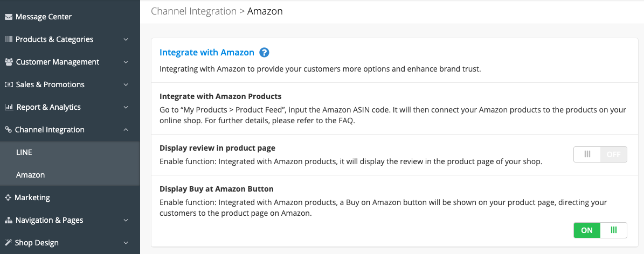Click the link icon for Channel Integration
This screenshot has height=254, width=644.
click(x=8, y=130)
